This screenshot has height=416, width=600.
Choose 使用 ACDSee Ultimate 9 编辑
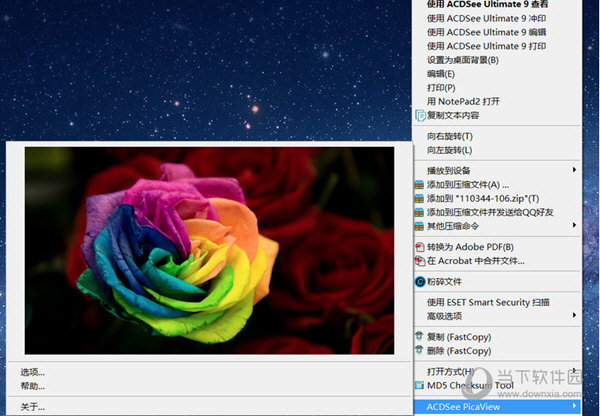[486, 32]
